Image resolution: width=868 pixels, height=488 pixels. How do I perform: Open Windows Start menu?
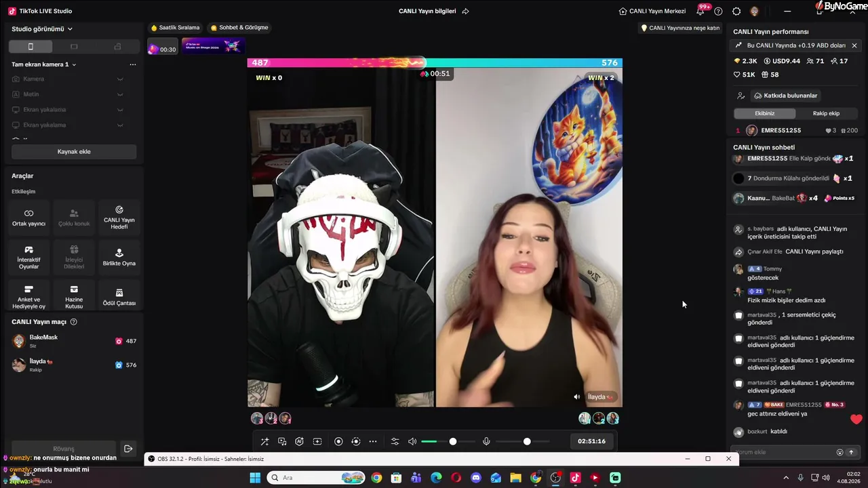255,478
